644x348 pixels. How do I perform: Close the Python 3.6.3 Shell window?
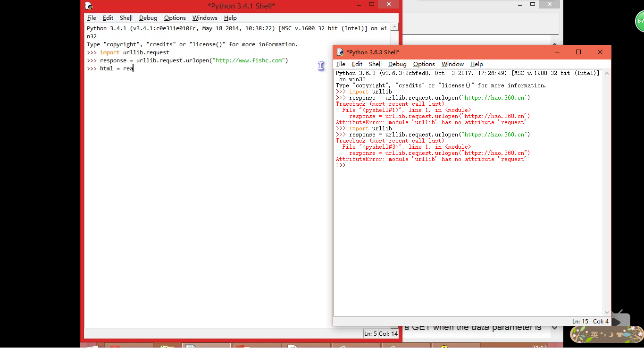click(600, 52)
